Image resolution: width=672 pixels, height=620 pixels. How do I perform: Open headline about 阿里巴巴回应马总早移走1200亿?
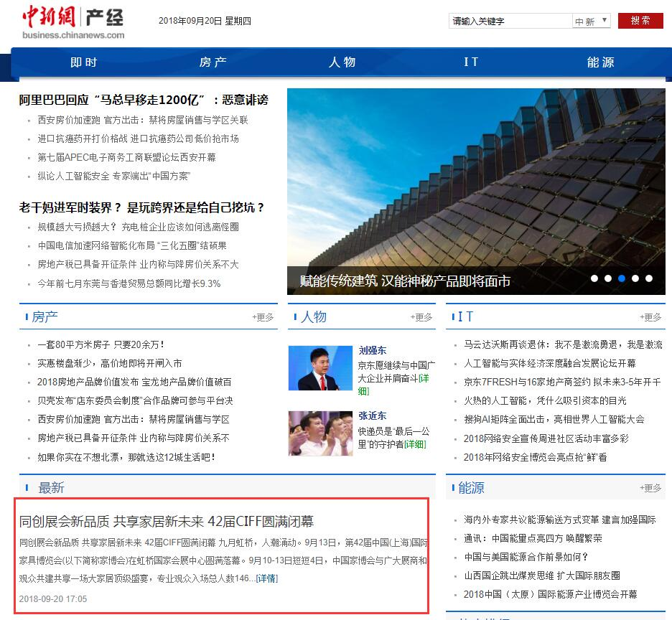[144, 100]
